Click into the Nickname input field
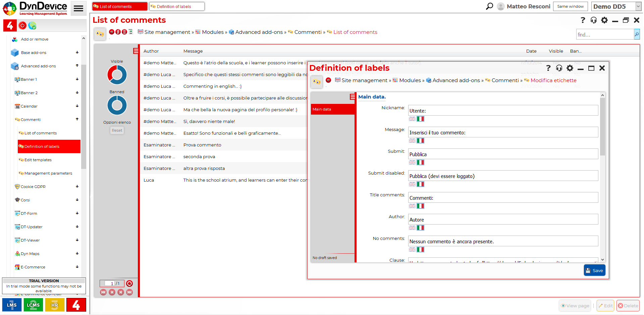 pyautogui.click(x=503, y=110)
